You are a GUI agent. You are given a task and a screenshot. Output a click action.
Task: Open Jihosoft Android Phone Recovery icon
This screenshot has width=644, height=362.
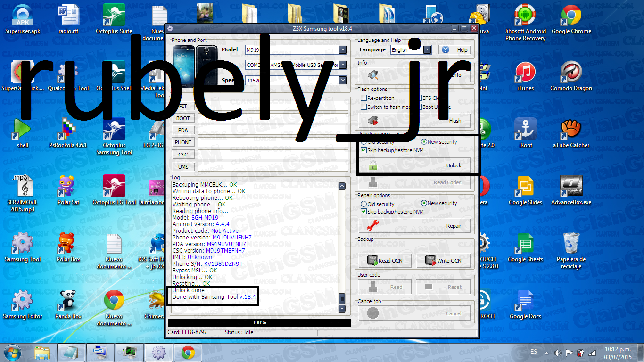[525, 23]
